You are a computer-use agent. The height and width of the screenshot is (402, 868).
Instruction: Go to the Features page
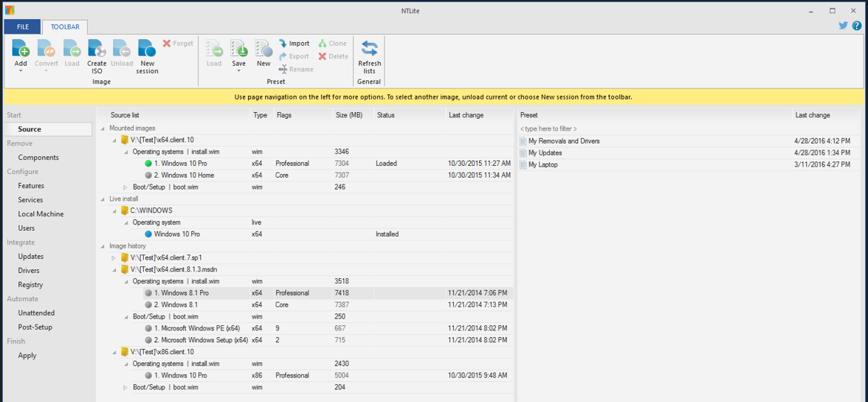point(31,186)
